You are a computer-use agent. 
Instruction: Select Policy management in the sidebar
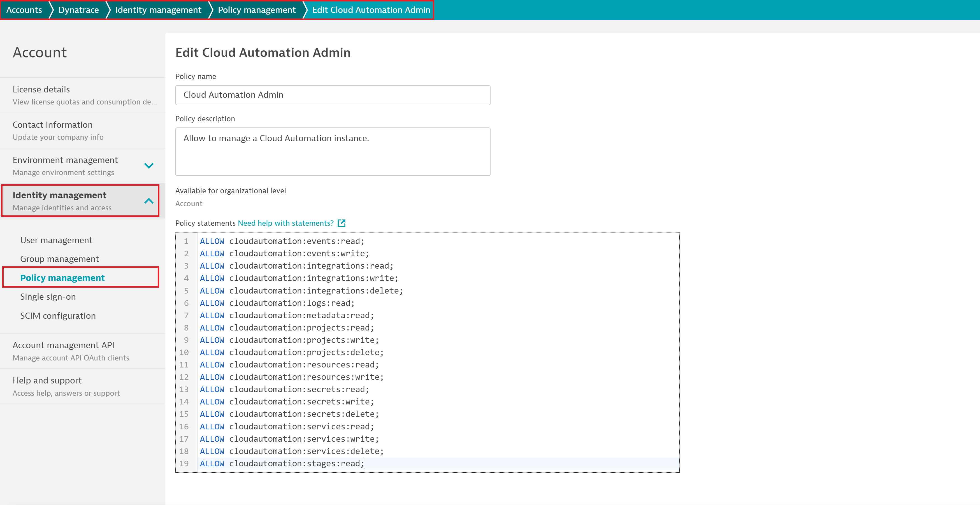click(x=62, y=278)
